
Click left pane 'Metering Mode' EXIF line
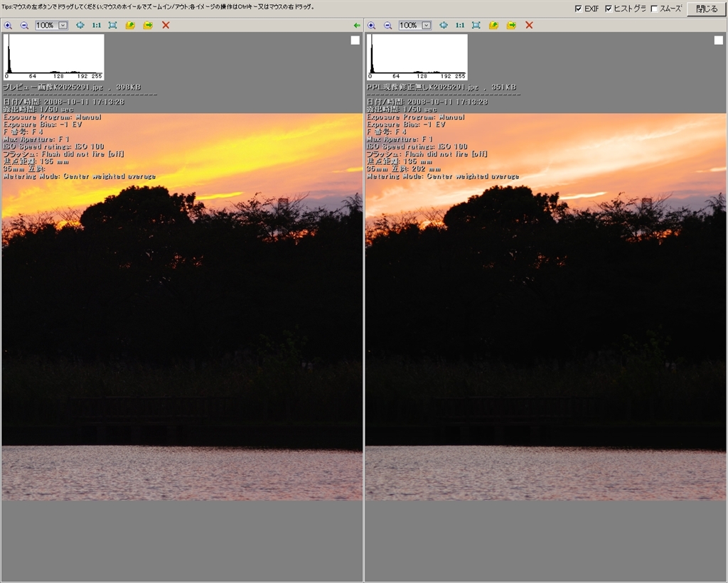[80, 176]
